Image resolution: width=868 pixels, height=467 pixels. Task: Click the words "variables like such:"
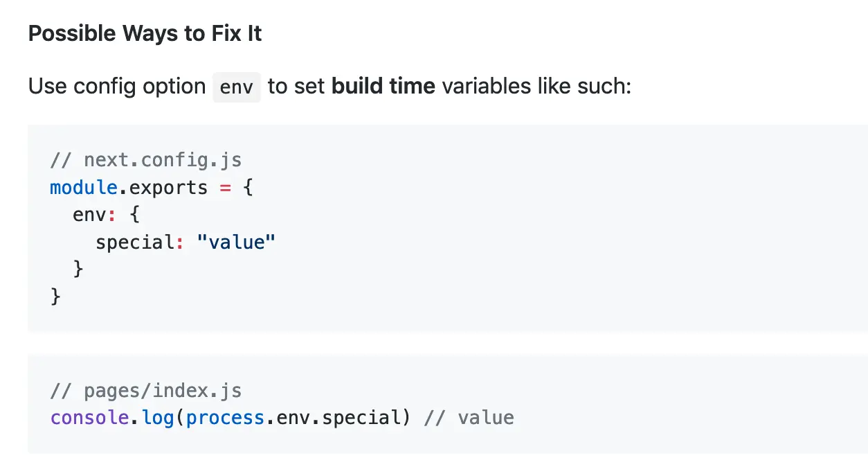pos(536,87)
